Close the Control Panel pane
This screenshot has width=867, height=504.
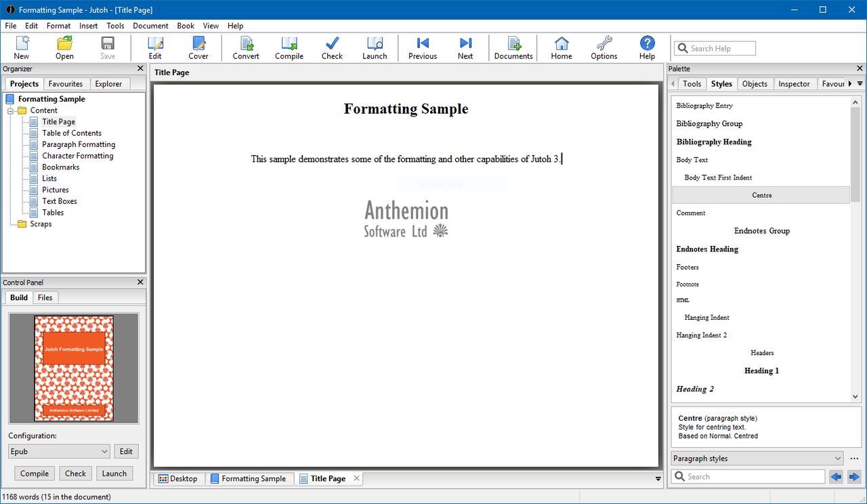[140, 282]
